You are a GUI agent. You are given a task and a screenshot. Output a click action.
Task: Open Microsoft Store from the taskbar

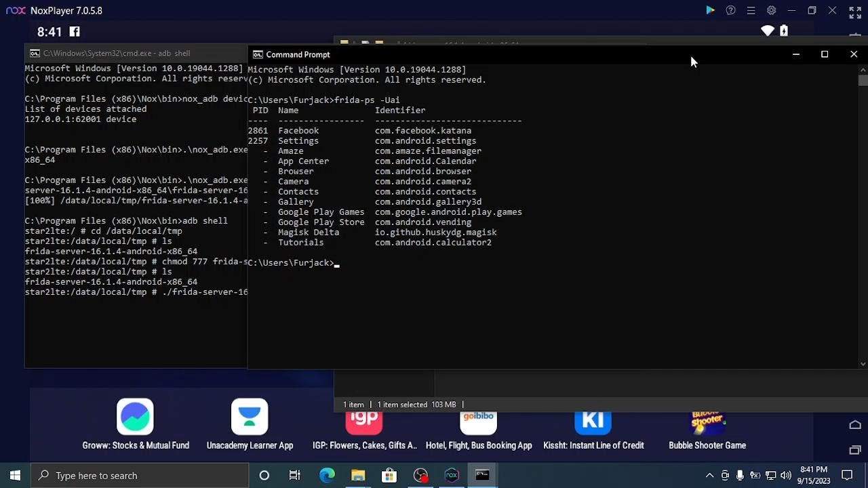click(x=389, y=475)
